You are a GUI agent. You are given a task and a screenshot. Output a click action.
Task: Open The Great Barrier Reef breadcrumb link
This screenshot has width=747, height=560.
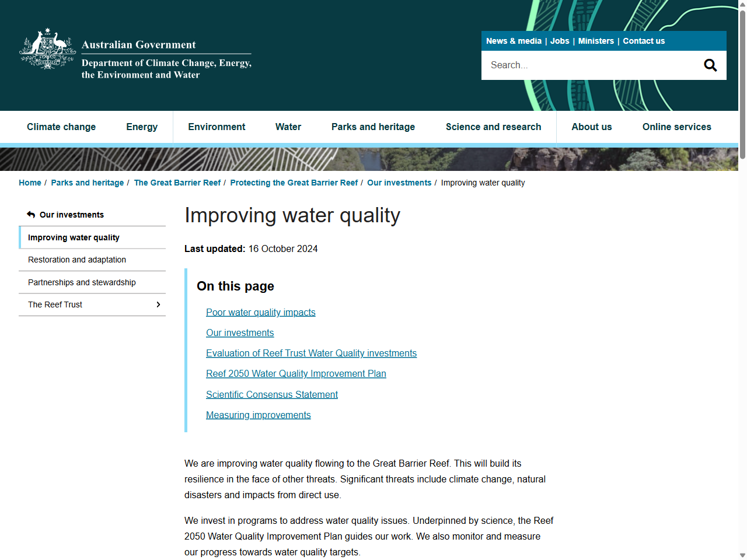[177, 183]
